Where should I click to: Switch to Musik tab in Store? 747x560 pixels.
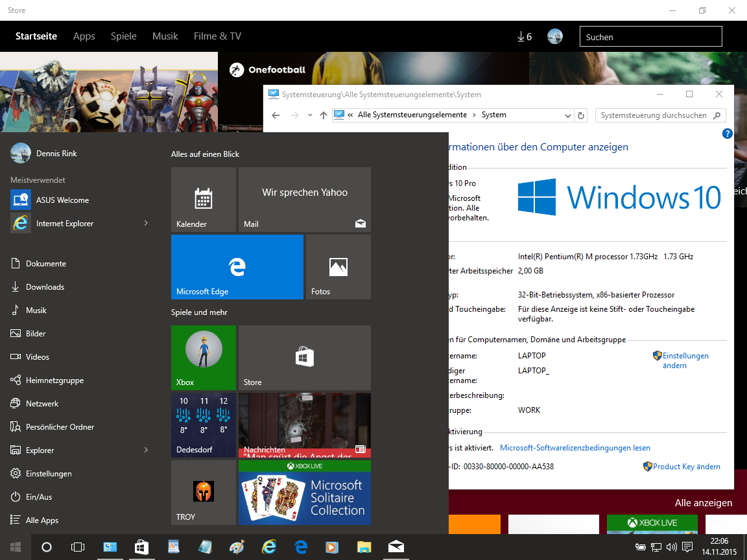(x=165, y=36)
